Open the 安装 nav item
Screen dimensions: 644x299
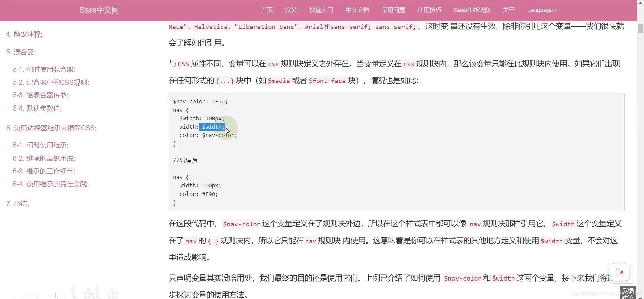[291, 10]
